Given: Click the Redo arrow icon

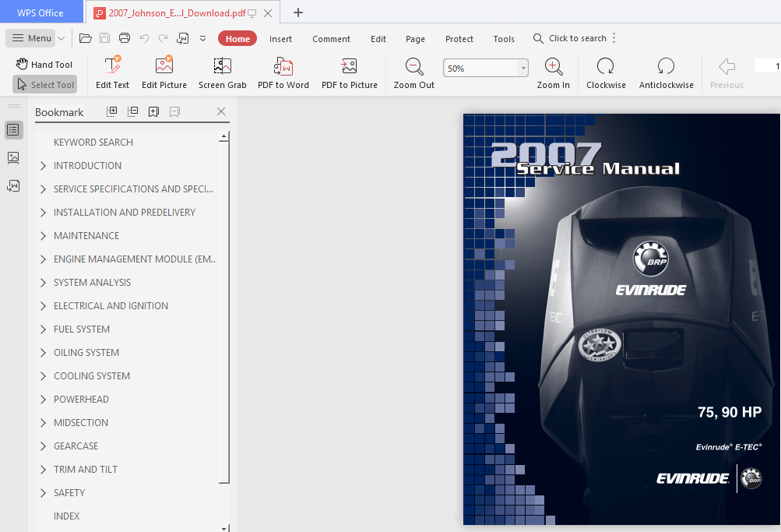Looking at the screenshot, I should click(x=163, y=38).
